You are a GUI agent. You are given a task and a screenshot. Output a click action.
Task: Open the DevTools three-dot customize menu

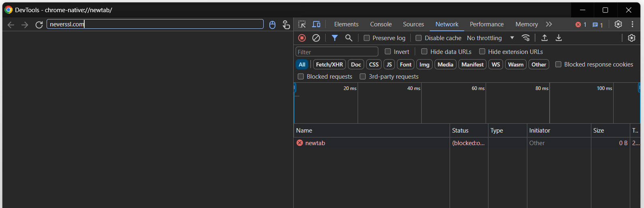pyautogui.click(x=632, y=24)
